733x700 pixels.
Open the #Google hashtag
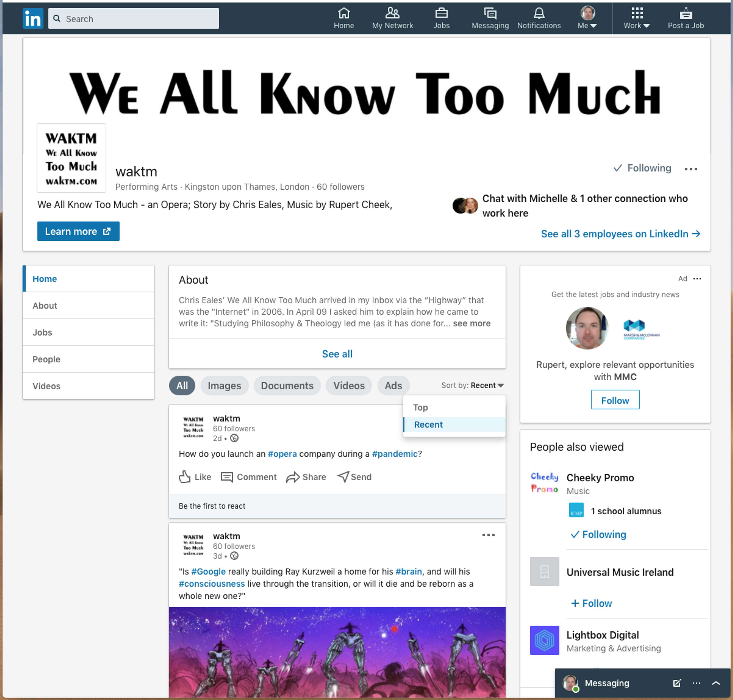208,572
